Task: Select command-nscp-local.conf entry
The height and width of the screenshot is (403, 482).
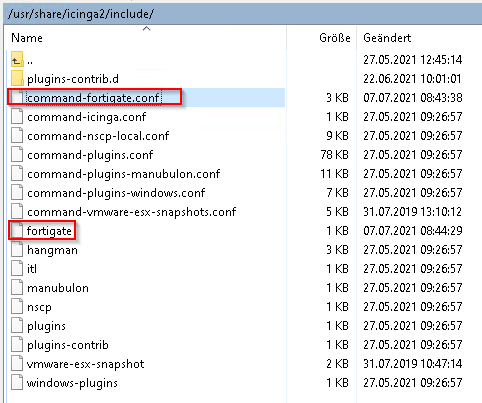Action: [x=98, y=136]
